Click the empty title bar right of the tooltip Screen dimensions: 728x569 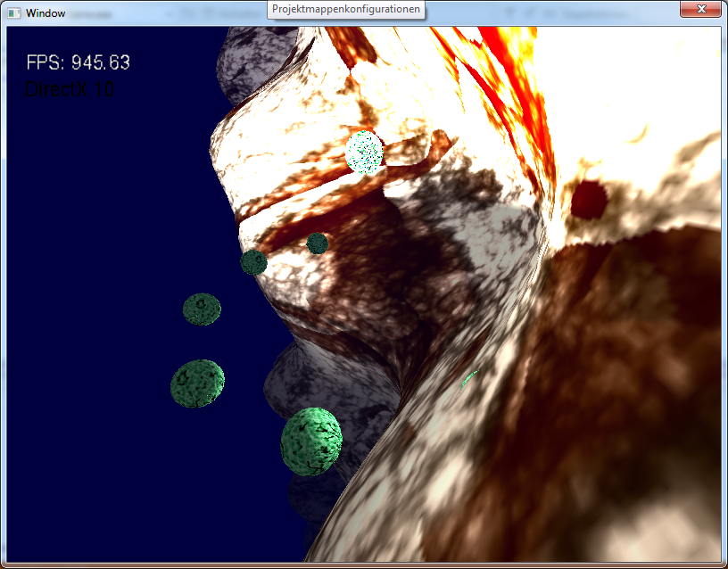[553, 12]
